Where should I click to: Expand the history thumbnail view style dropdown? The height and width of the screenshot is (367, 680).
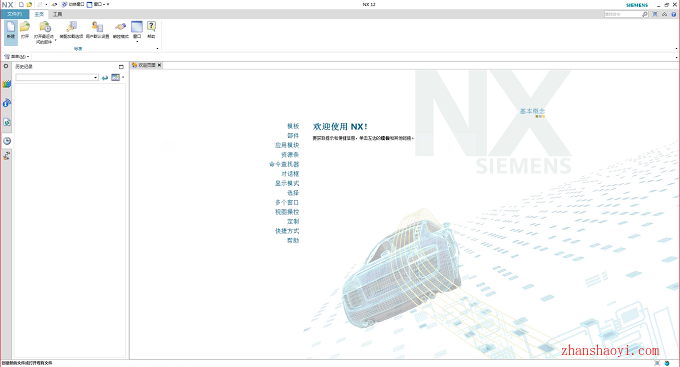[123, 77]
